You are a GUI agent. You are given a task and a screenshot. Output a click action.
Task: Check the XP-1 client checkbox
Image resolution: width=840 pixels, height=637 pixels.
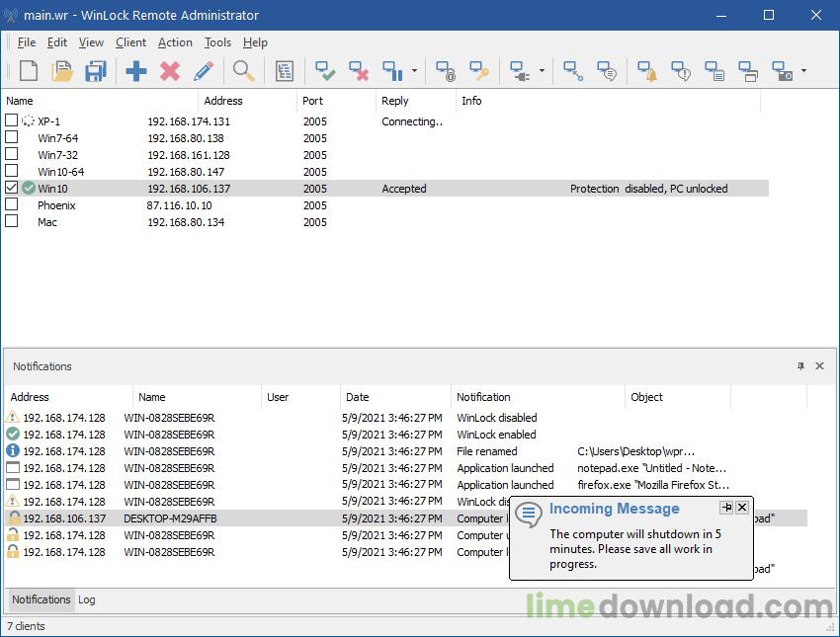tap(11, 119)
